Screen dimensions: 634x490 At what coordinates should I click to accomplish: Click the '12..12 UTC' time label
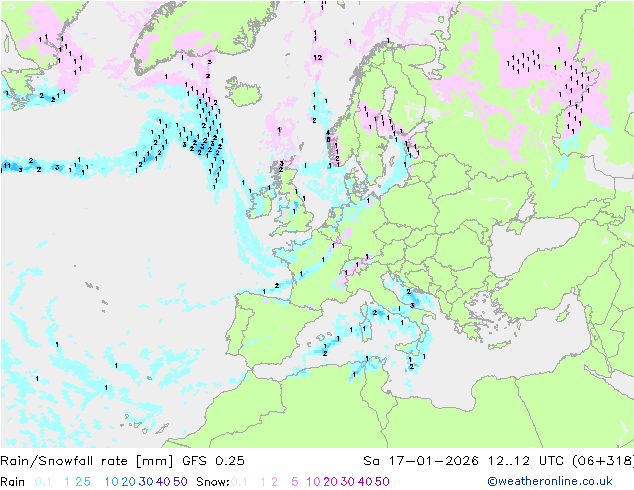coord(526,461)
